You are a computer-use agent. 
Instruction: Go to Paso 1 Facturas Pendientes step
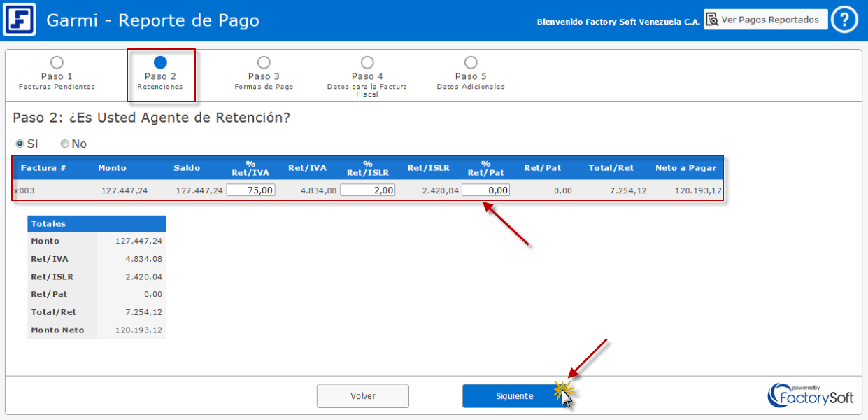57,63
